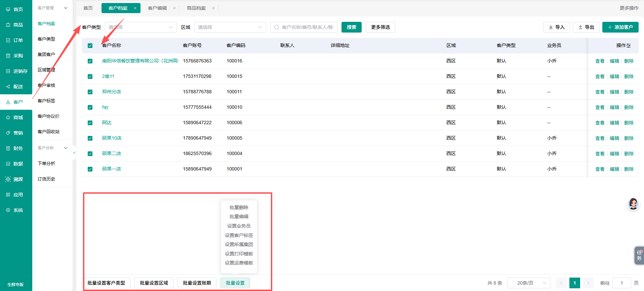Switch to the 商品档案 tab

[x=196, y=8]
